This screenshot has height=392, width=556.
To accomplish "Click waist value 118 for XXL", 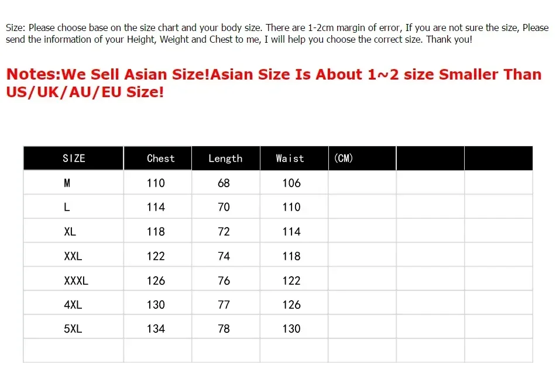I will click(291, 256).
